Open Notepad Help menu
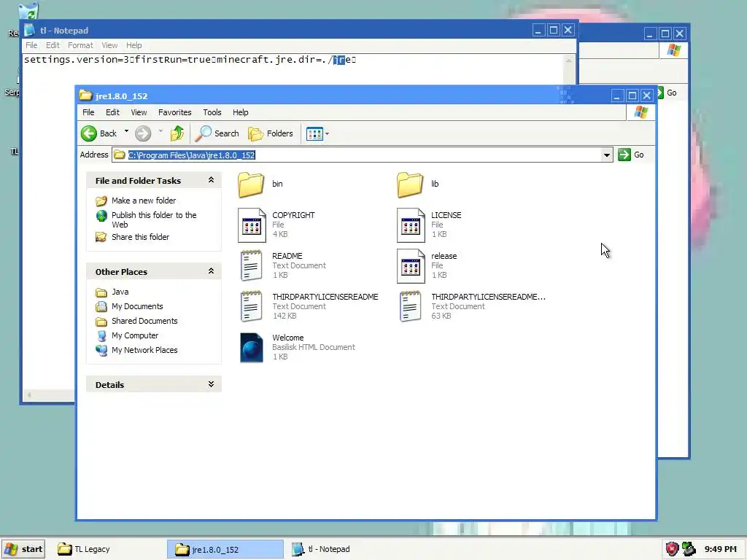Viewport: 747px width, 560px height. (134, 45)
